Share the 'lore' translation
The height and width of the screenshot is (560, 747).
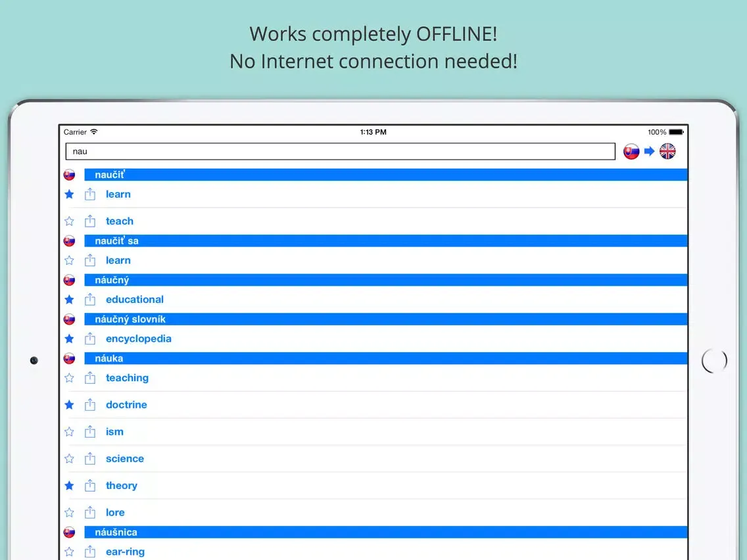(90, 513)
